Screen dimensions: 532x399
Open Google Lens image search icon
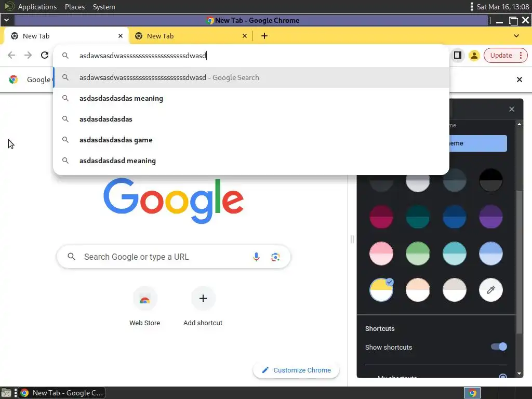click(x=275, y=257)
